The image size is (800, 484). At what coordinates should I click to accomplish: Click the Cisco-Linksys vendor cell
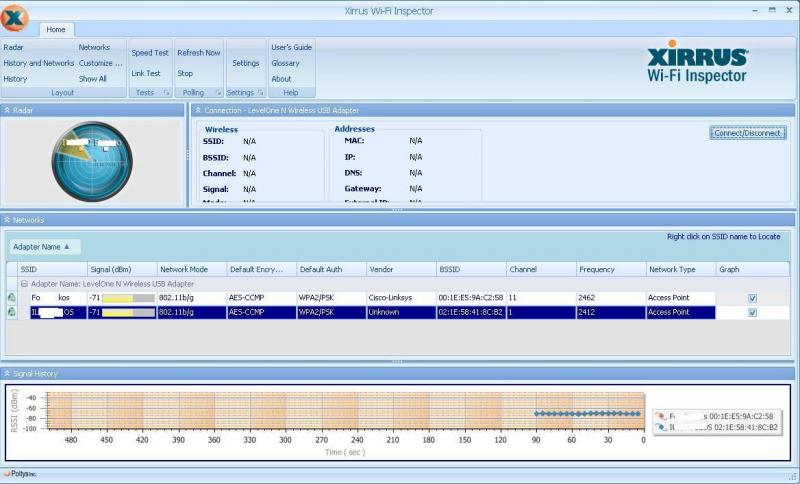pyautogui.click(x=402, y=298)
